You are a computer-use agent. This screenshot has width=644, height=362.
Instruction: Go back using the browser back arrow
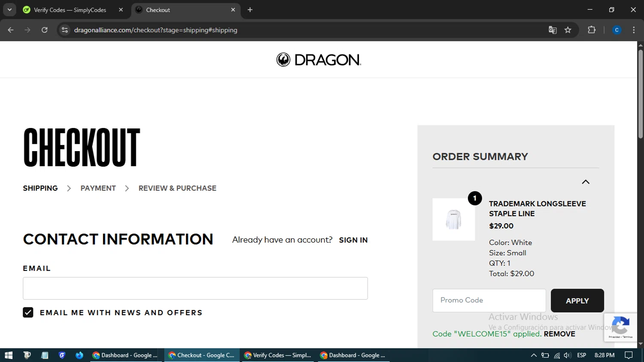11,30
